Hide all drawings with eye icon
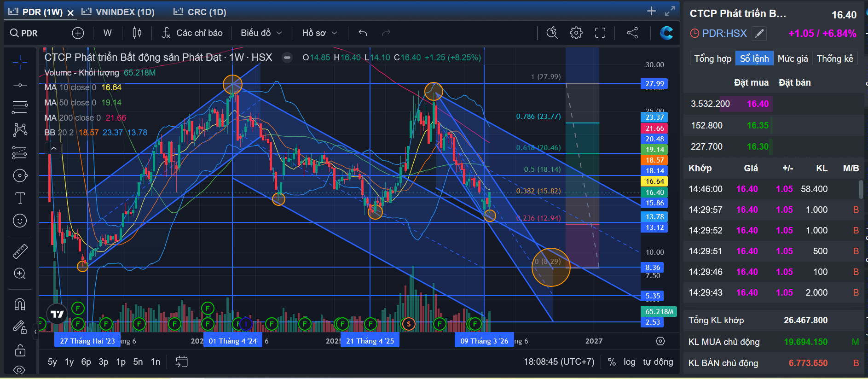Viewport: 868px width, 379px height. coord(20,369)
